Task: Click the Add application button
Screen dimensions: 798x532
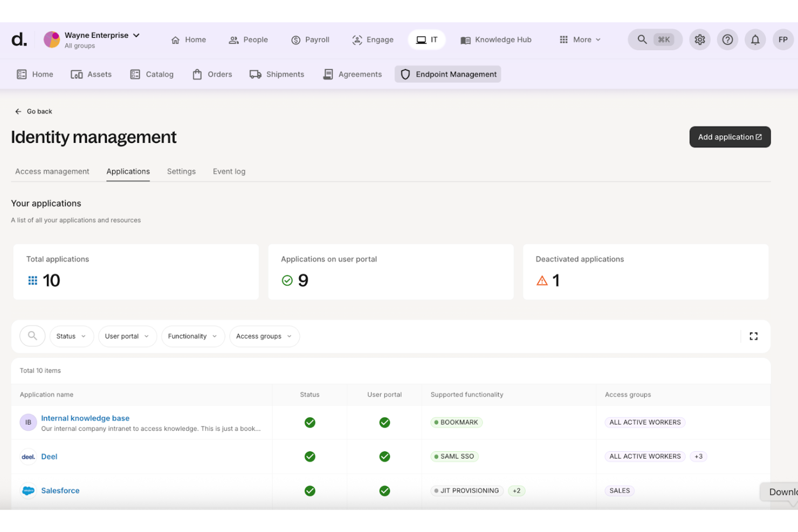Action: [730, 137]
